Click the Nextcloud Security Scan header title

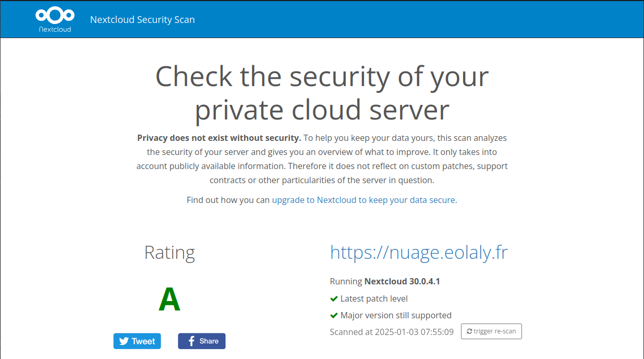142,20
